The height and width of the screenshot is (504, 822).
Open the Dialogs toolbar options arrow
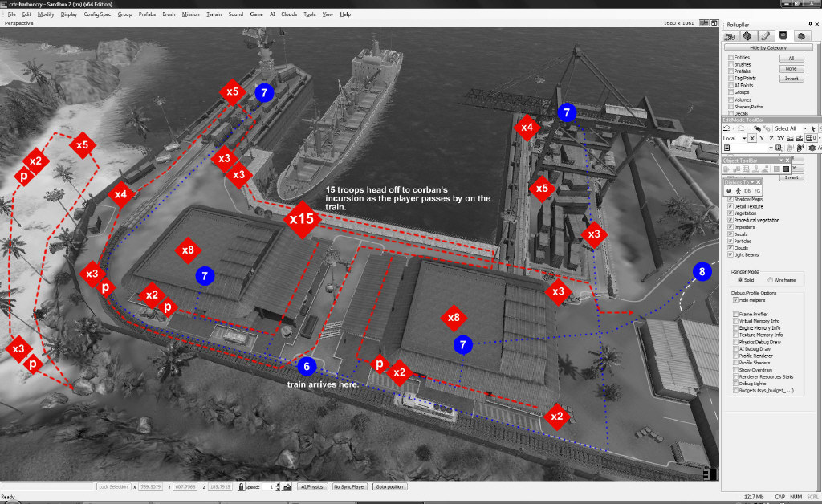click(752, 182)
